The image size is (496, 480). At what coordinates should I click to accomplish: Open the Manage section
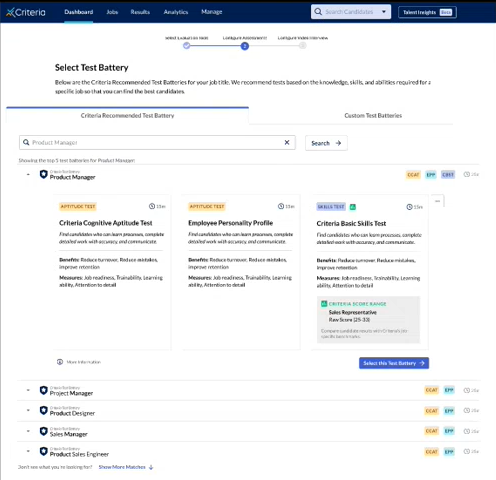(212, 12)
